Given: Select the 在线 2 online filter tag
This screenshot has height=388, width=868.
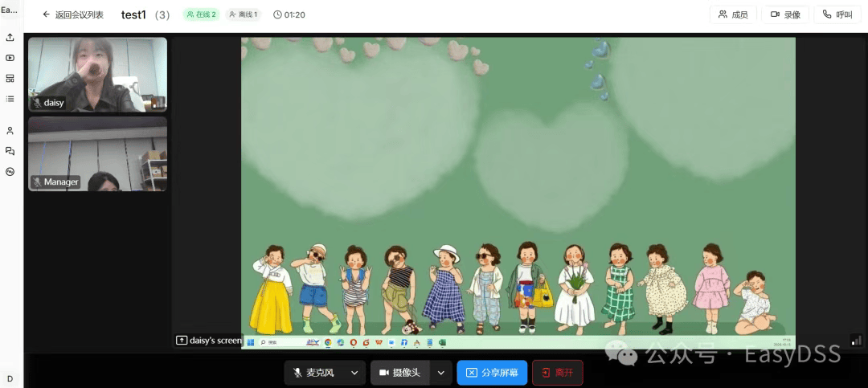Looking at the screenshot, I should point(201,14).
